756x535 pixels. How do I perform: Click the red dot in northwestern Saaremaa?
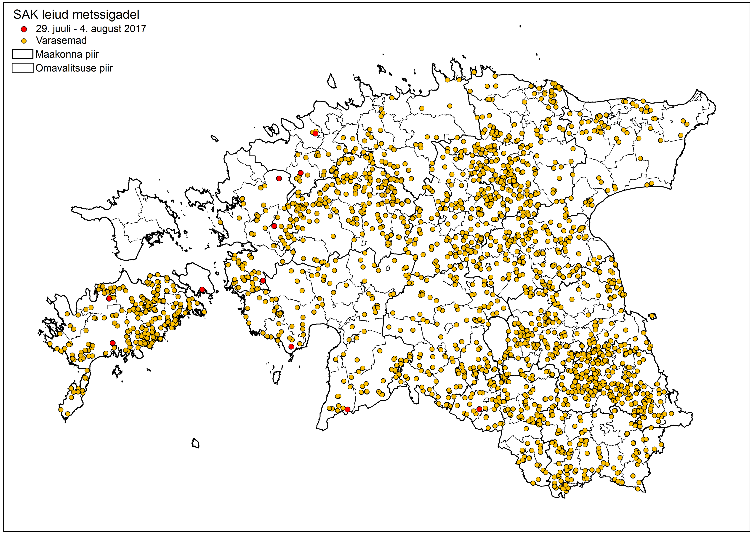pos(109,299)
